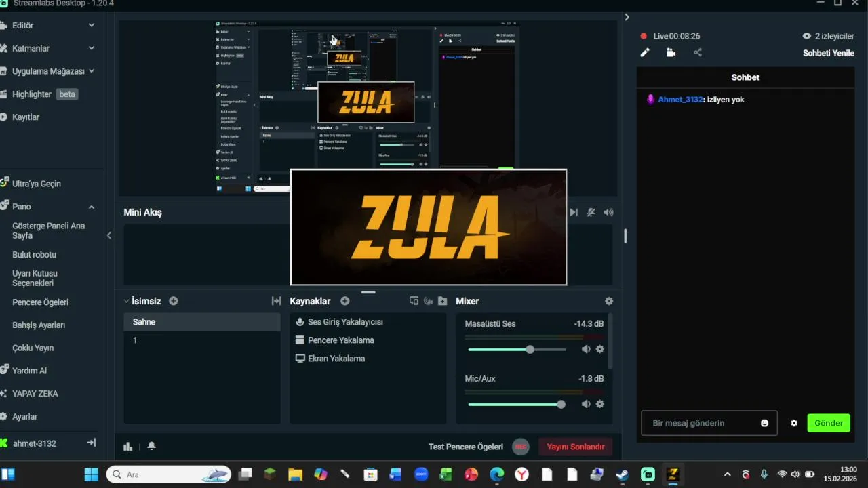Click the Mixer panel scrollbar

point(610,341)
